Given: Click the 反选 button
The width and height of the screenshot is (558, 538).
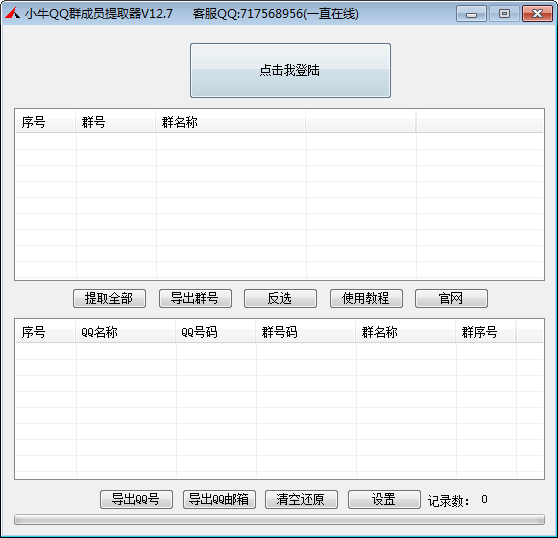Looking at the screenshot, I should point(280,298).
